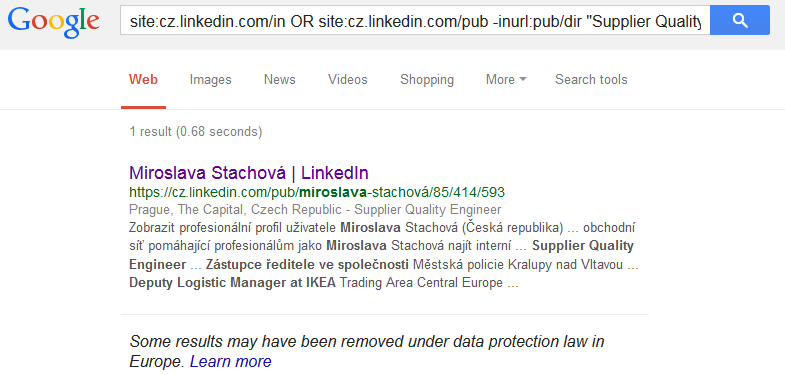Click the data protection law notice text
This screenshot has height=375, width=785.
click(x=367, y=351)
